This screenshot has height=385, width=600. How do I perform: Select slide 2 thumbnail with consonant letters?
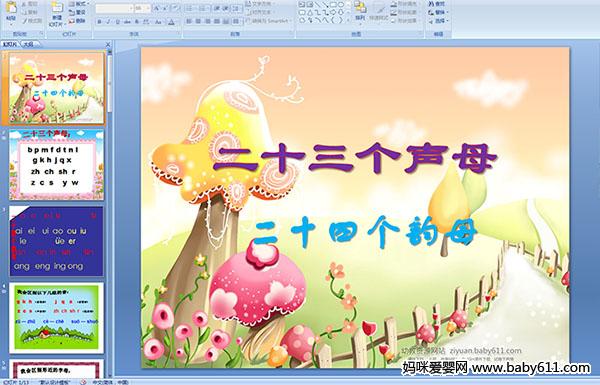pyautogui.click(x=56, y=165)
